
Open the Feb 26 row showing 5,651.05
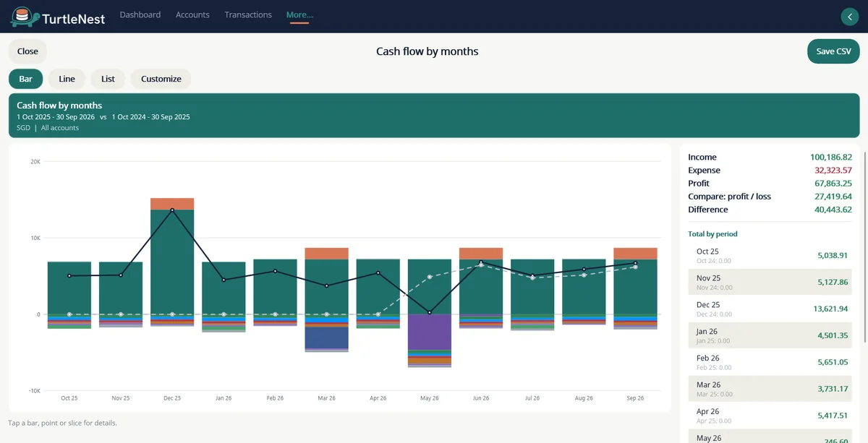coord(770,363)
